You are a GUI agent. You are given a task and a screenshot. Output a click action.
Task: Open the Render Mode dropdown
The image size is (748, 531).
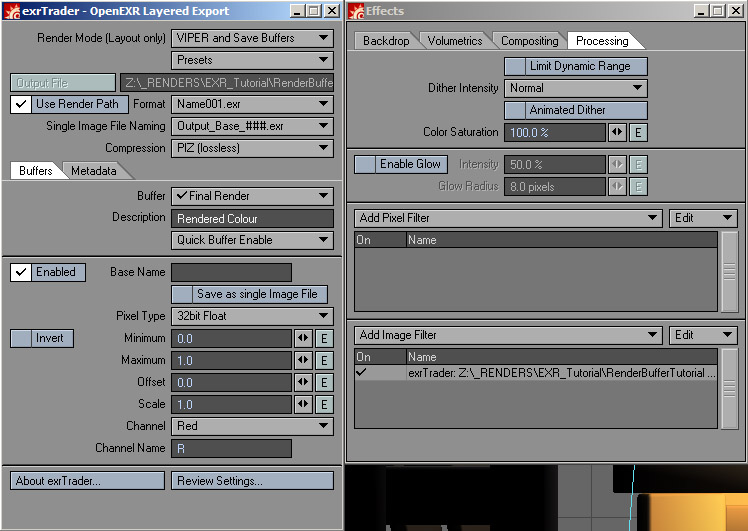pos(252,38)
